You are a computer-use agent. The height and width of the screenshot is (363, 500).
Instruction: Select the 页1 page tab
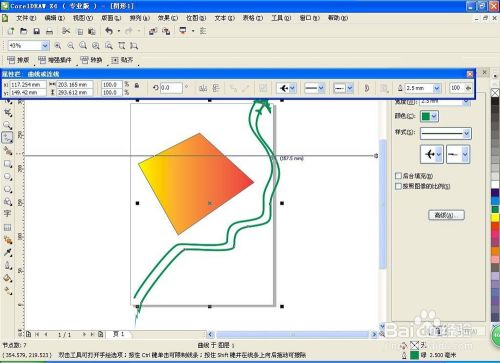[118, 334]
